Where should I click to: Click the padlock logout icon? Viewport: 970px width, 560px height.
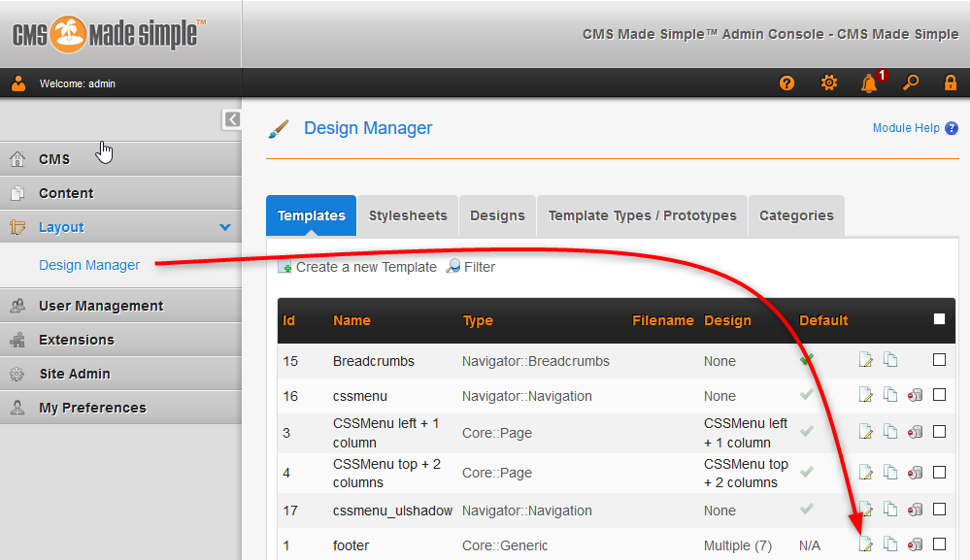coord(951,83)
